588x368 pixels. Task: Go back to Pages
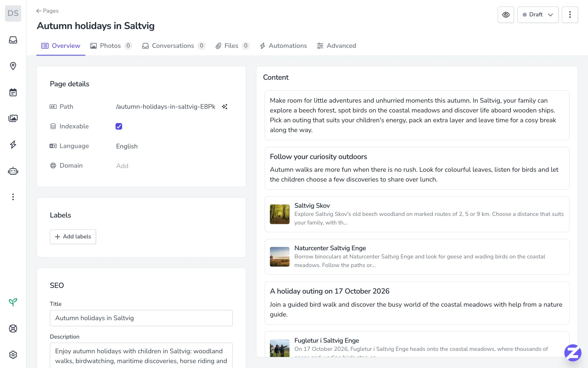click(47, 11)
